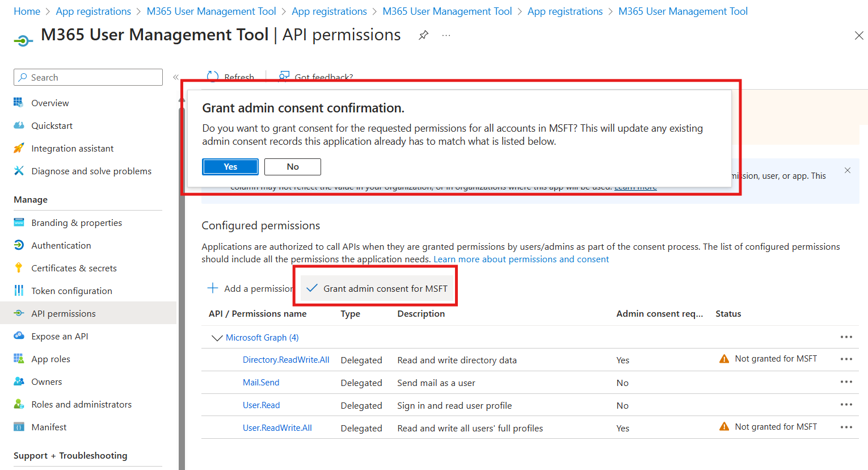Confirm consent by clicking Yes
868x470 pixels.
230,167
